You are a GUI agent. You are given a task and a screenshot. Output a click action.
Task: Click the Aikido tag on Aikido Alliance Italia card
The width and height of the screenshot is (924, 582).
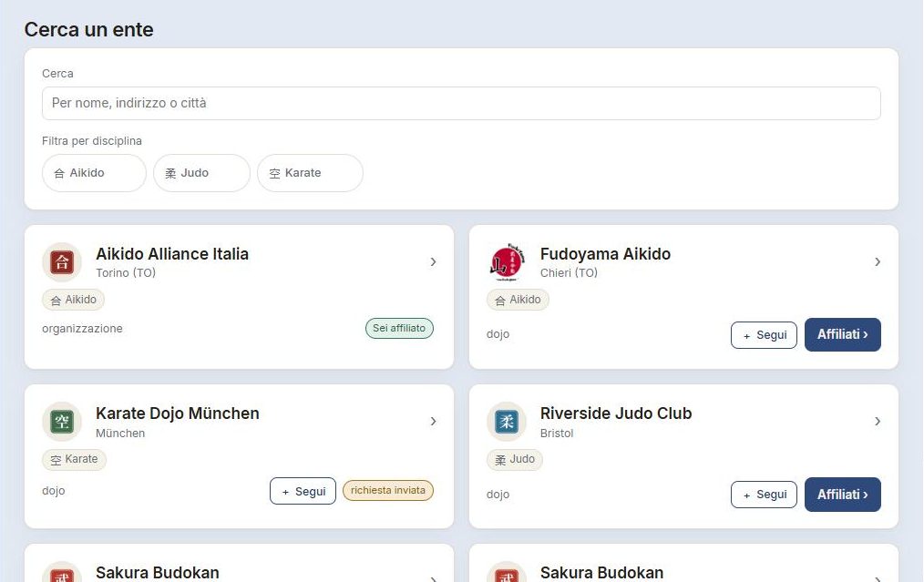click(74, 300)
